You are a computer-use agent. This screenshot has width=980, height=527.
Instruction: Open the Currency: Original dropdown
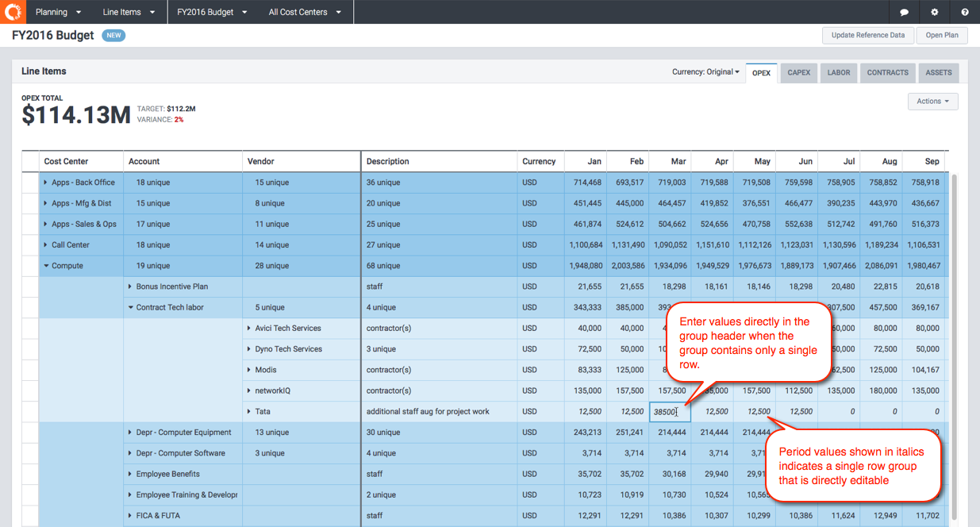(705, 72)
